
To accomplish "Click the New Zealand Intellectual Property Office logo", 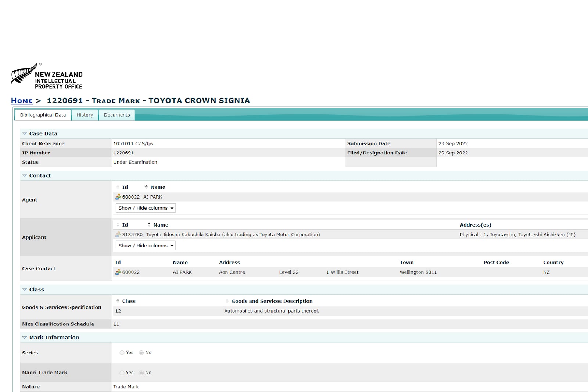I will [x=47, y=76].
